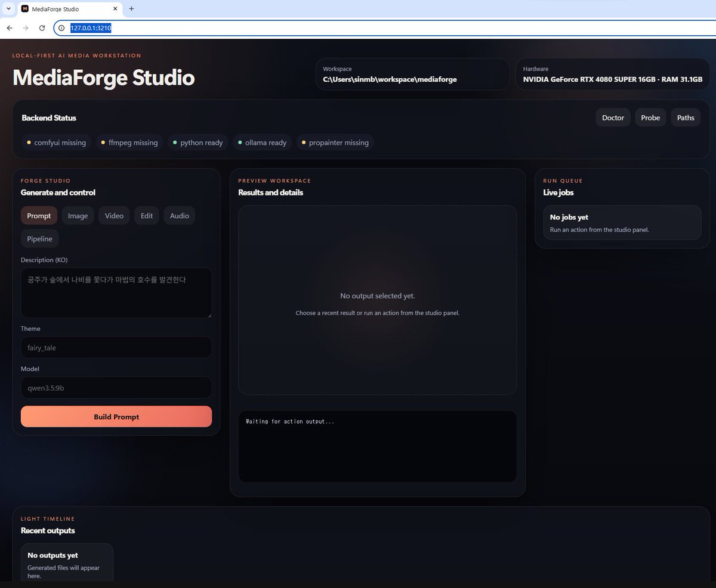Click the 'Live jobs' heading
The image size is (716, 588).
(x=558, y=192)
